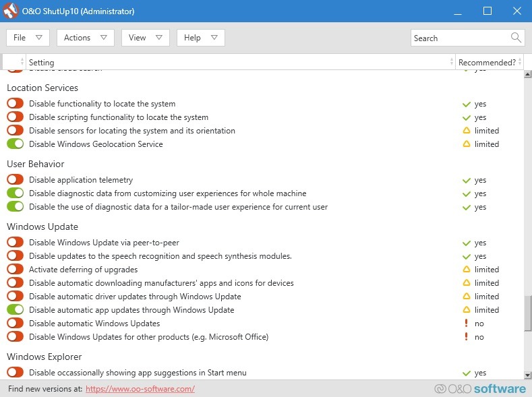This screenshot has height=397, width=532.
Task: Open the oo-software.com link
Action: click(x=140, y=389)
